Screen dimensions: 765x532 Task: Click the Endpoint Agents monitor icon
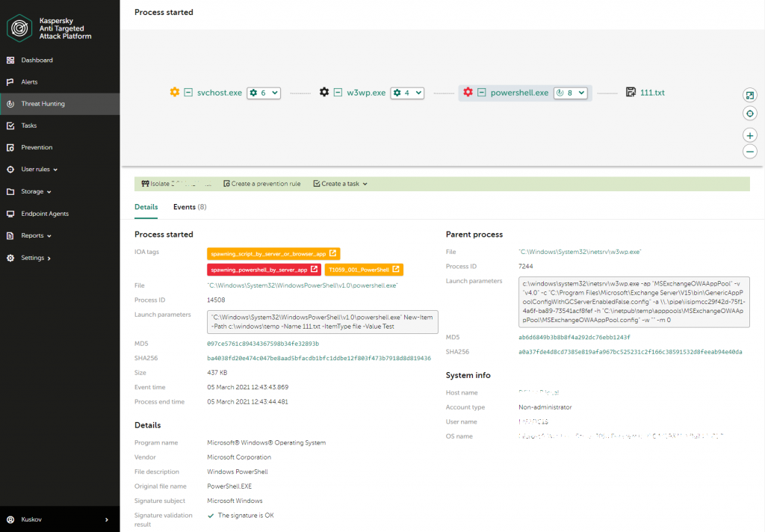click(x=10, y=214)
